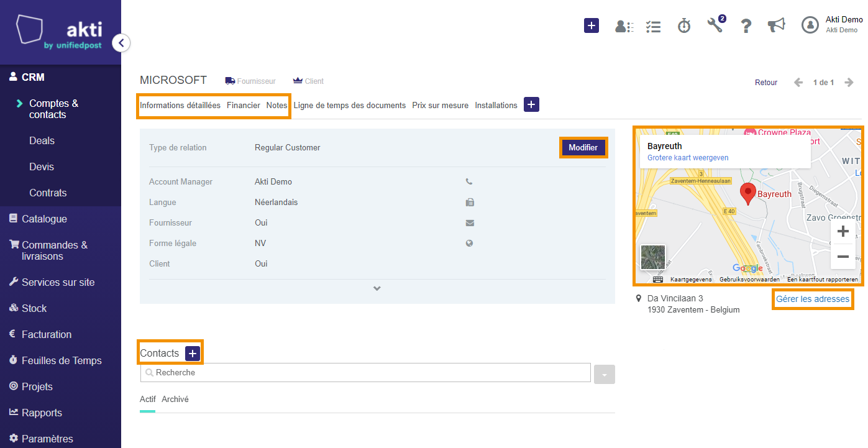Switch map to satellite view thumbnail
The height and width of the screenshot is (448, 868).
click(653, 257)
